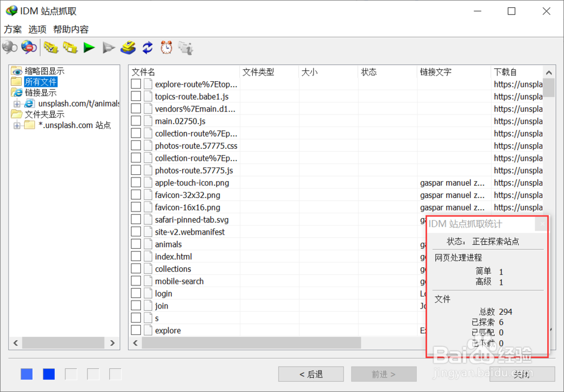Click the IDM logo in title bar

click(11, 11)
